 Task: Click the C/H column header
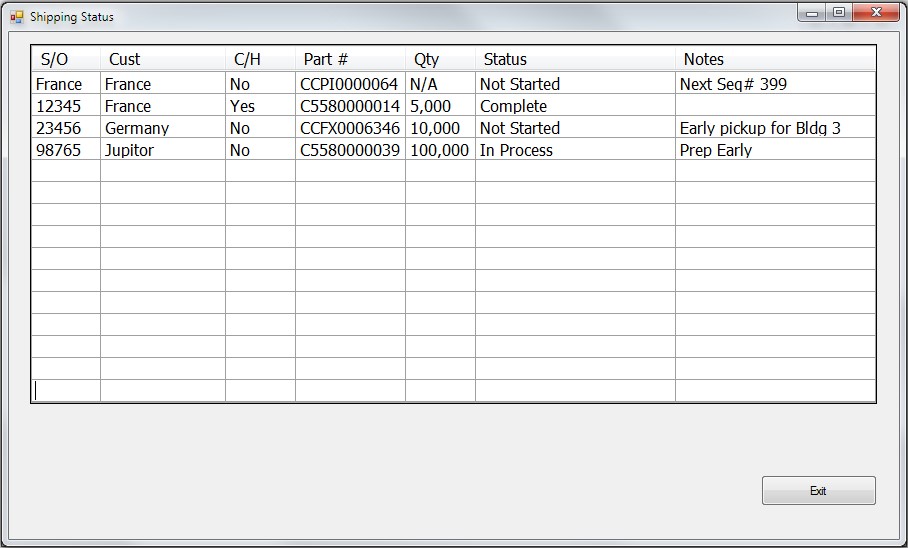pos(261,59)
